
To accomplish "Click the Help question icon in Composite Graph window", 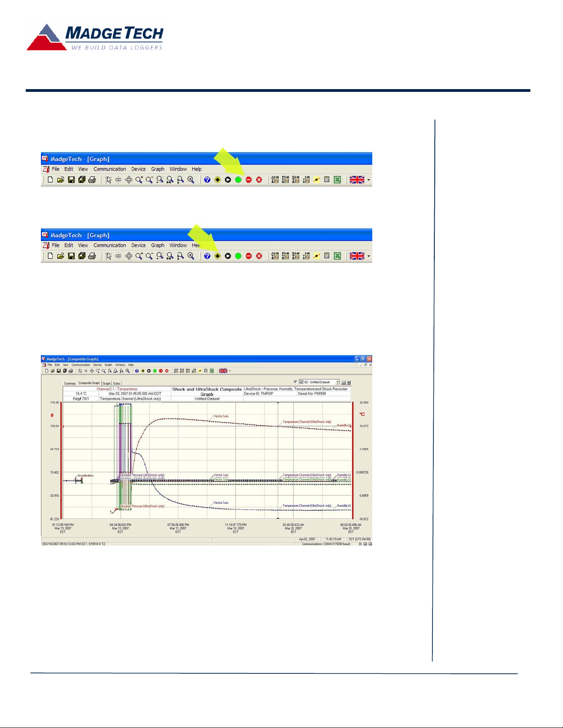I will click(137, 371).
